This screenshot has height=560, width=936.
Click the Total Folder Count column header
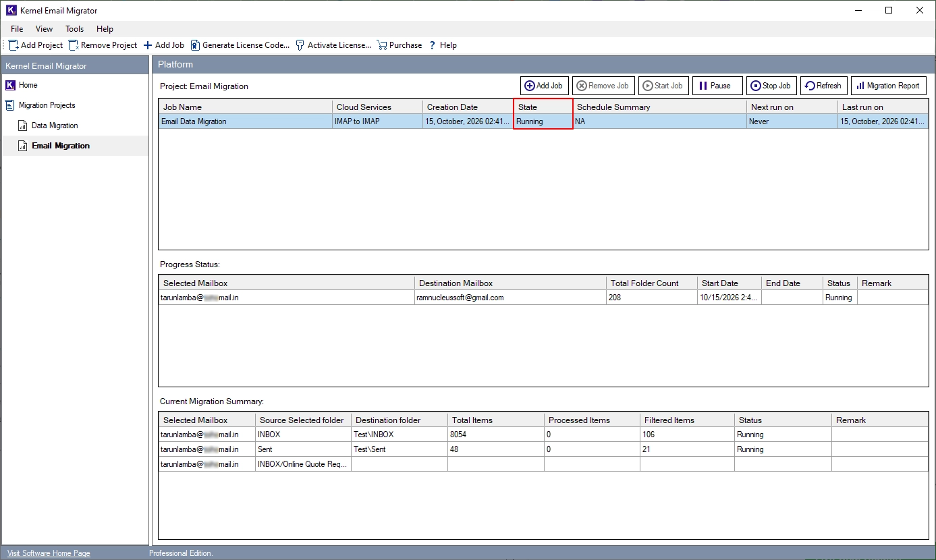pyautogui.click(x=652, y=283)
